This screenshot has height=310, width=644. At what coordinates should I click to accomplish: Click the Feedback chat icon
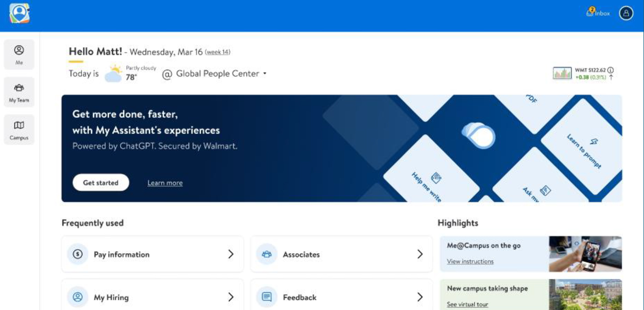pyautogui.click(x=267, y=297)
